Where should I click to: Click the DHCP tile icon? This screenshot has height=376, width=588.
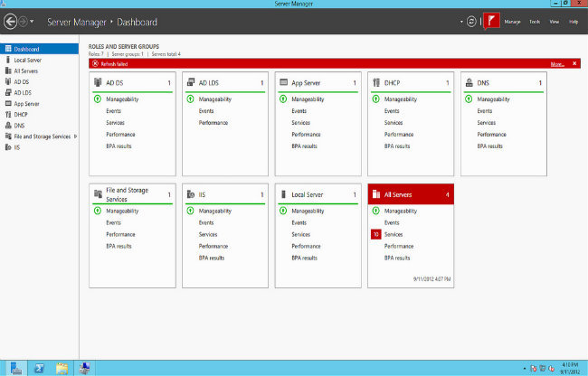pos(376,83)
